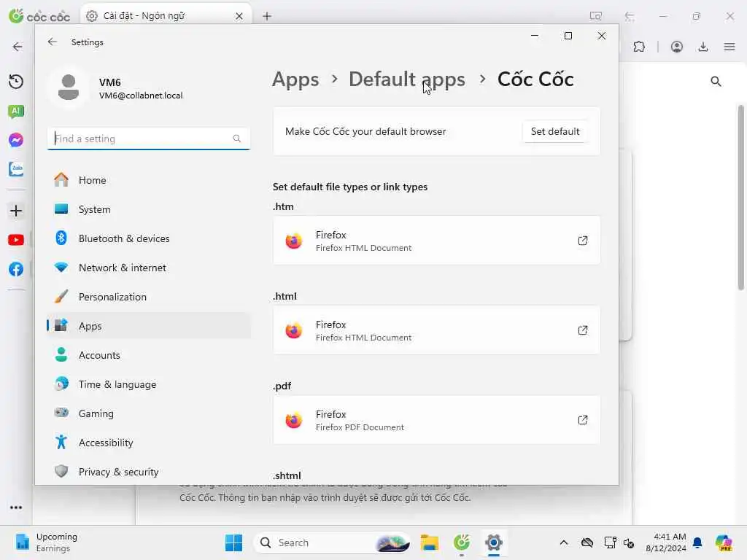Add a new sidebar app with plus icon
747x560 pixels.
[16, 211]
